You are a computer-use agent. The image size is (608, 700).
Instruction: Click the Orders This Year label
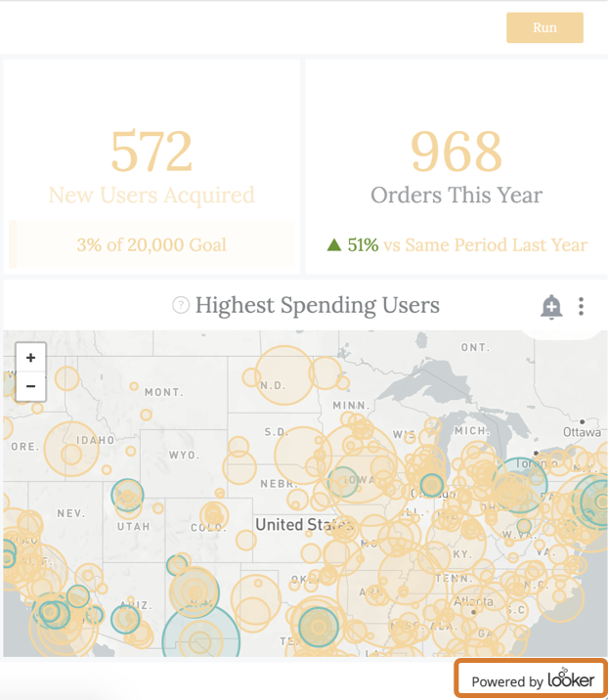point(456,195)
